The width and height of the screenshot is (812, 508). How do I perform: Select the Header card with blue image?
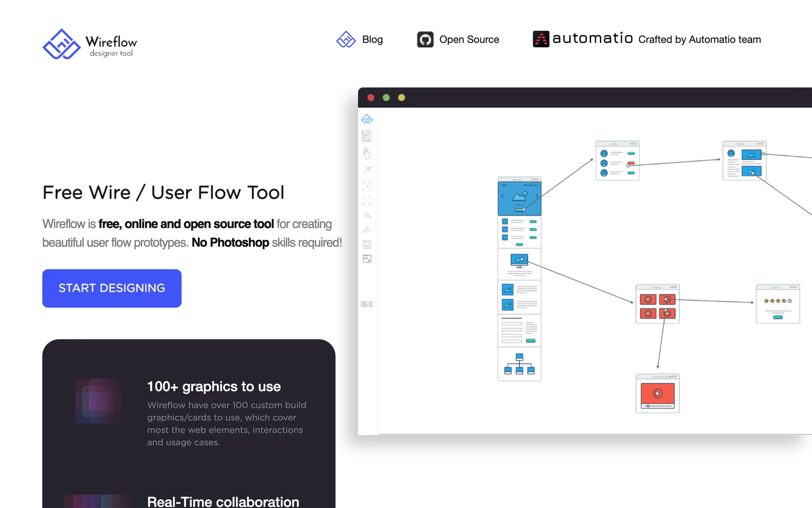[520, 197]
